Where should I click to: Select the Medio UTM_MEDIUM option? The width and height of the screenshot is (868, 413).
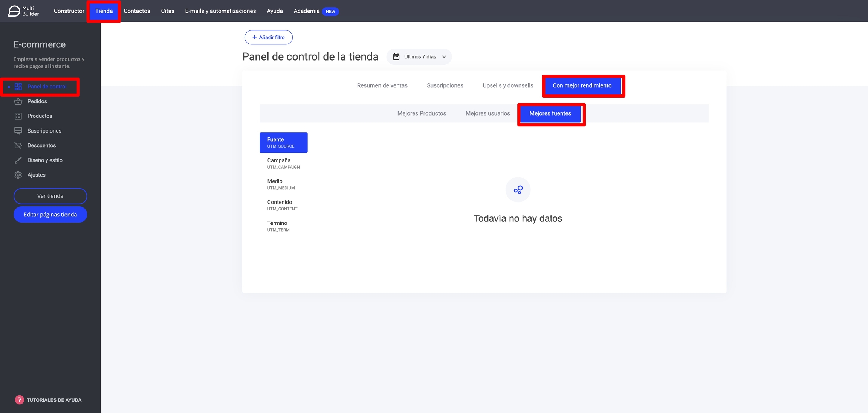tap(281, 184)
